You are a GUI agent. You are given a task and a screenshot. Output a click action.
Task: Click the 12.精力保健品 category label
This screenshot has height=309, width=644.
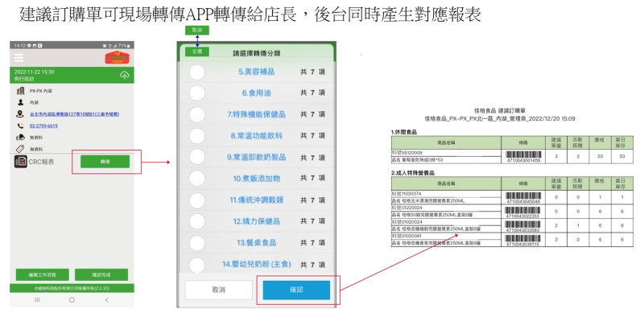coord(256,221)
